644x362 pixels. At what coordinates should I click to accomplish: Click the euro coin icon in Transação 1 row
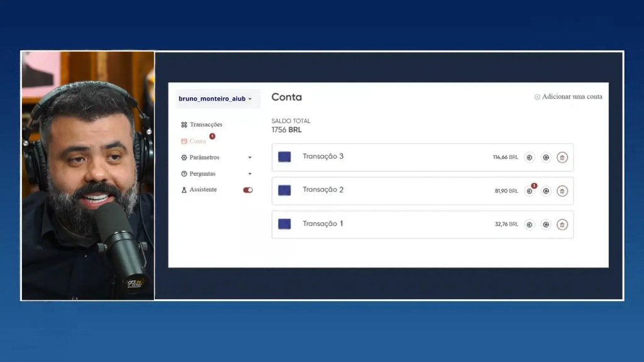pos(530,225)
